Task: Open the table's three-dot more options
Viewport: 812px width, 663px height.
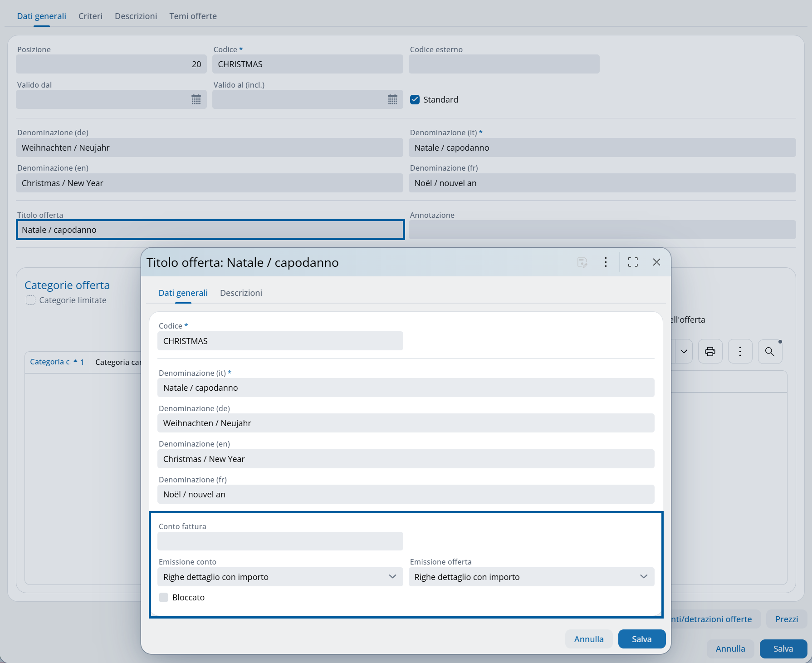Action: (x=740, y=352)
